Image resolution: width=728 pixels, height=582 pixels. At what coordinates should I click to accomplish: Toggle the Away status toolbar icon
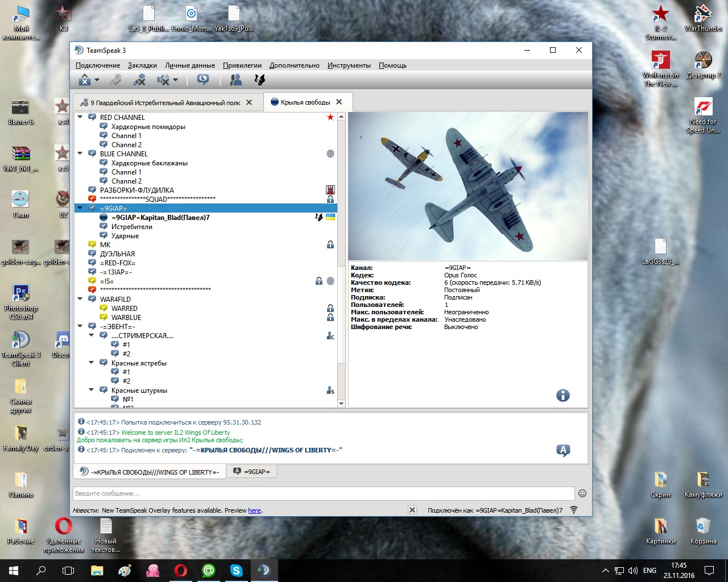[x=85, y=80]
